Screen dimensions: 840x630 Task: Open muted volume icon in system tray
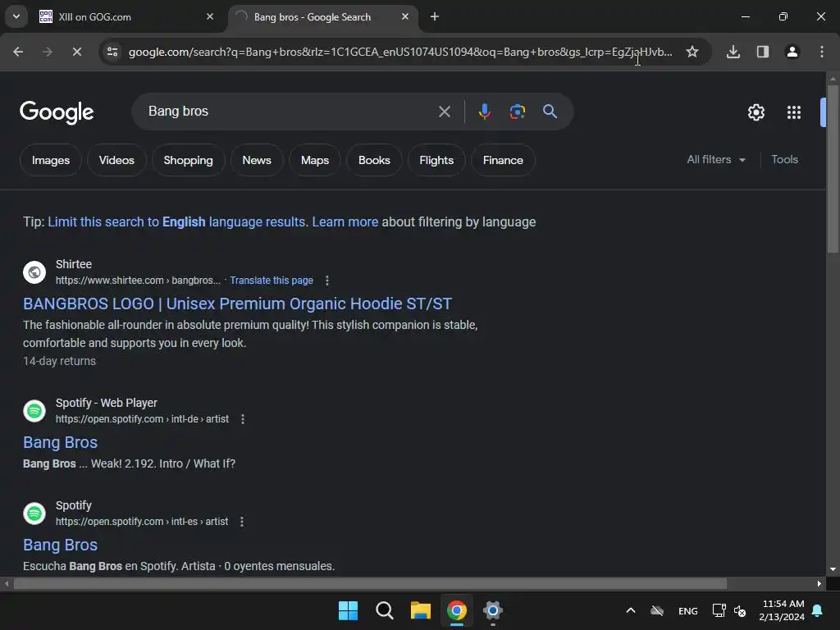[x=740, y=610]
